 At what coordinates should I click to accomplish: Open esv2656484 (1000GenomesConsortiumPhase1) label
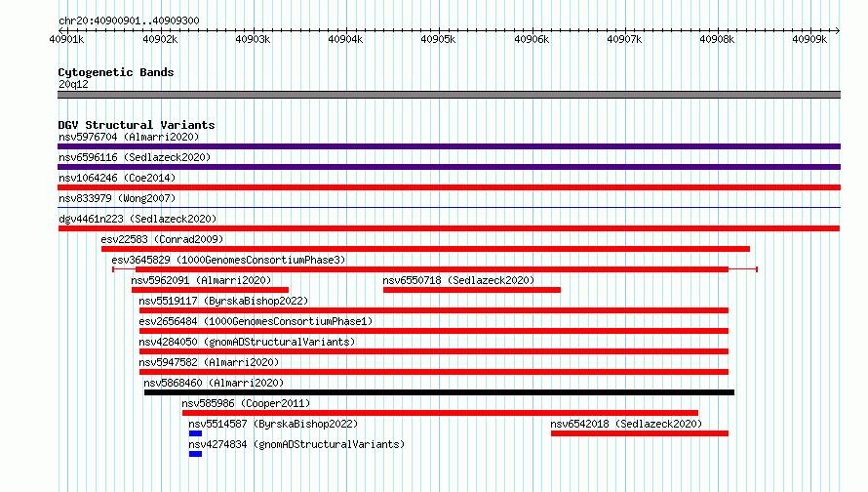click(x=256, y=321)
